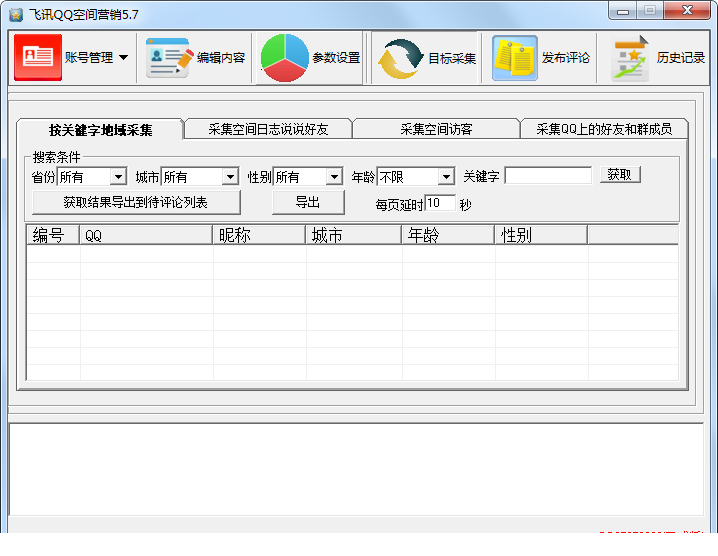Click the 发布评论 label text

pos(566,58)
